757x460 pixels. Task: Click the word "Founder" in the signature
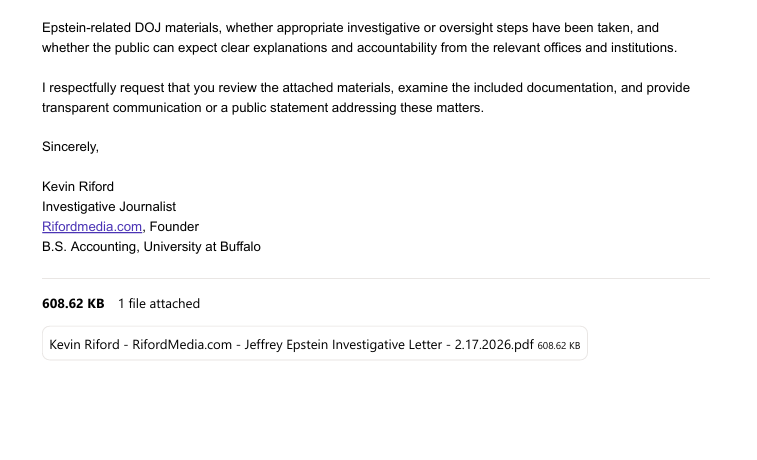click(174, 227)
